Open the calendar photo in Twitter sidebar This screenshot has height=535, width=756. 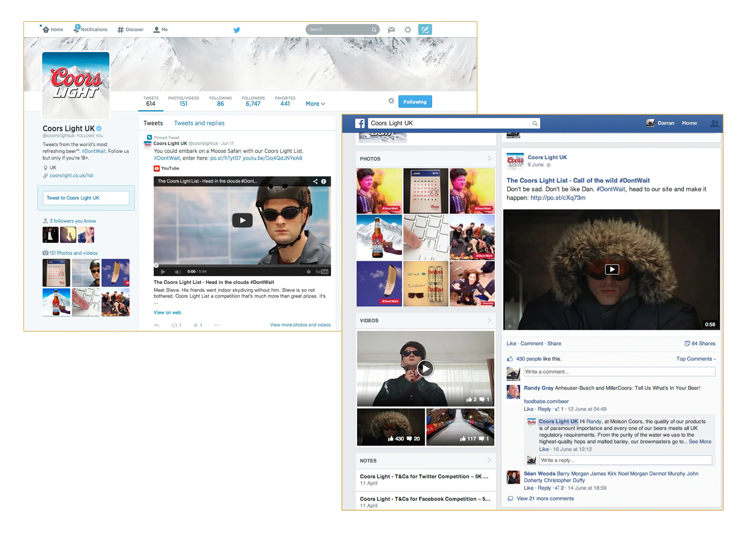(x=56, y=273)
